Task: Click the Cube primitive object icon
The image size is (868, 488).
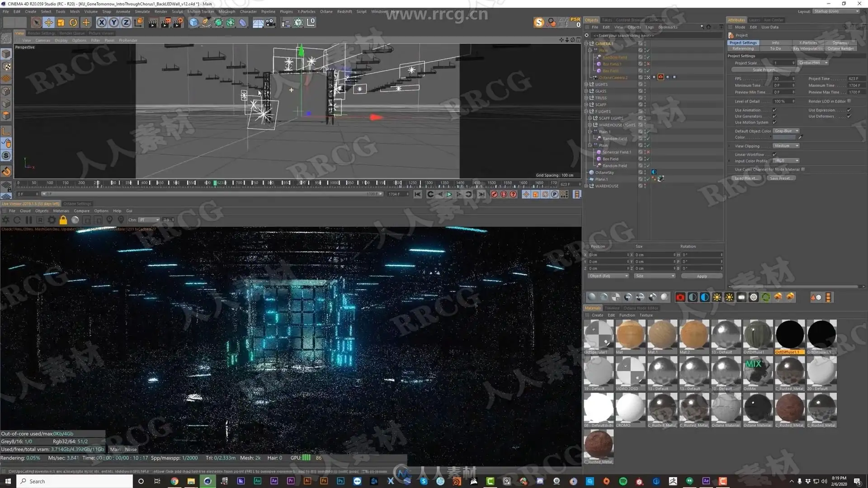Action: tap(193, 22)
